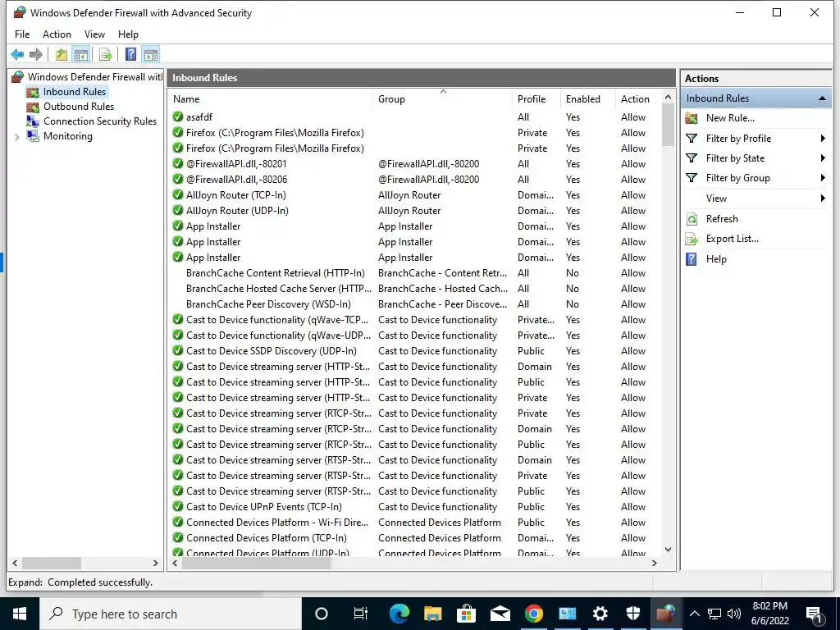Select Windows Defender Firewall root node
Image resolution: width=840 pixels, height=630 pixels.
tap(95, 77)
